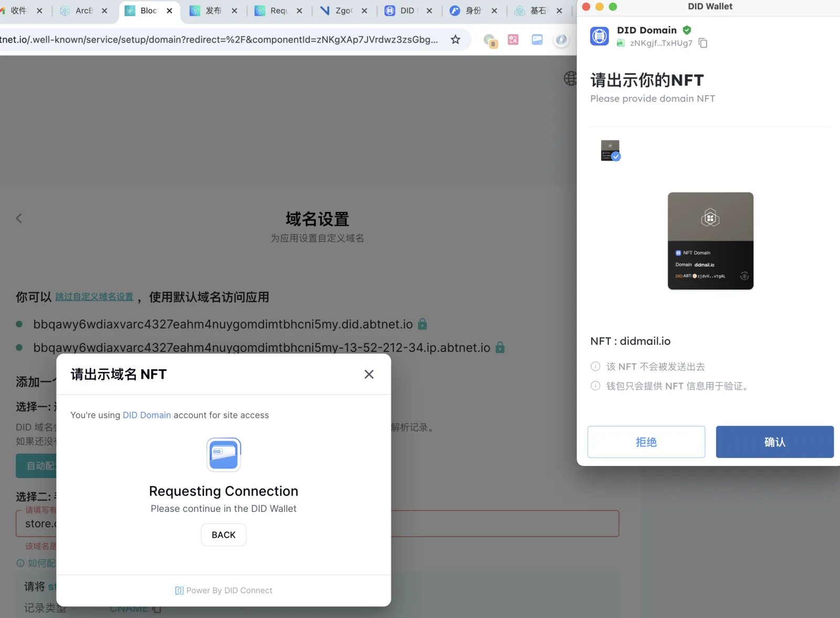Close the Zgo browser tab

click(364, 10)
